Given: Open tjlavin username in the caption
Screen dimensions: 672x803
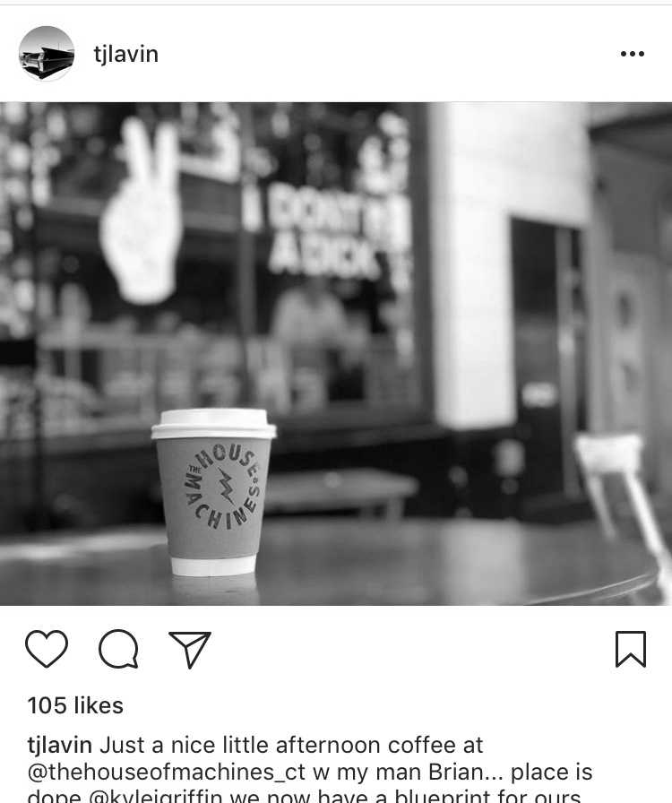Looking at the screenshot, I should (x=59, y=745).
